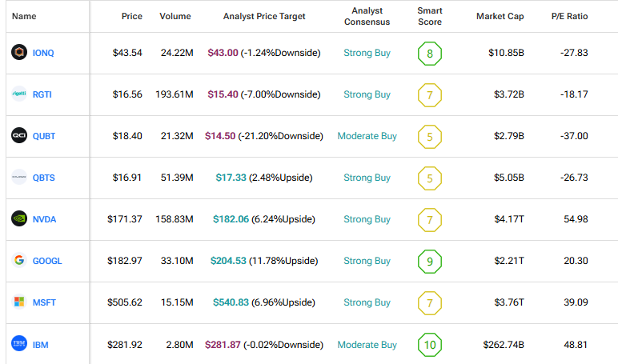
Task: Click the Google logo icon
Action: click(x=19, y=261)
